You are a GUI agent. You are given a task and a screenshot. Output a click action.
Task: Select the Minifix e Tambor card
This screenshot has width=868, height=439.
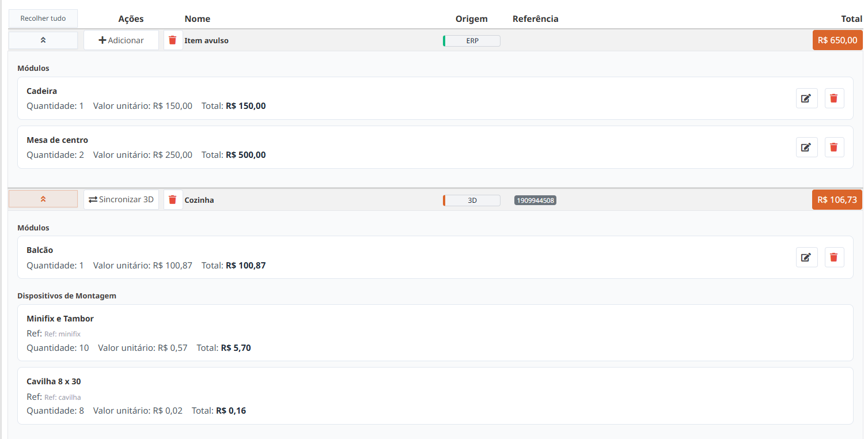[x=435, y=332]
